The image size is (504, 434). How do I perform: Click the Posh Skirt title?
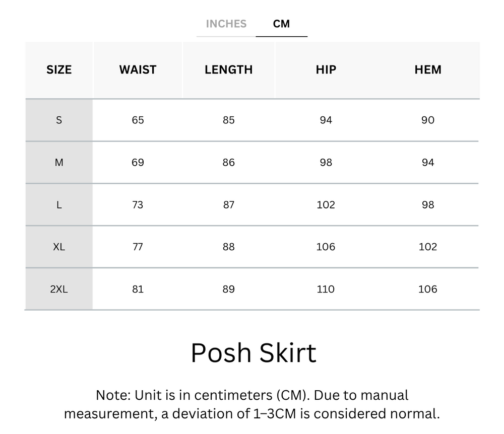click(x=254, y=353)
